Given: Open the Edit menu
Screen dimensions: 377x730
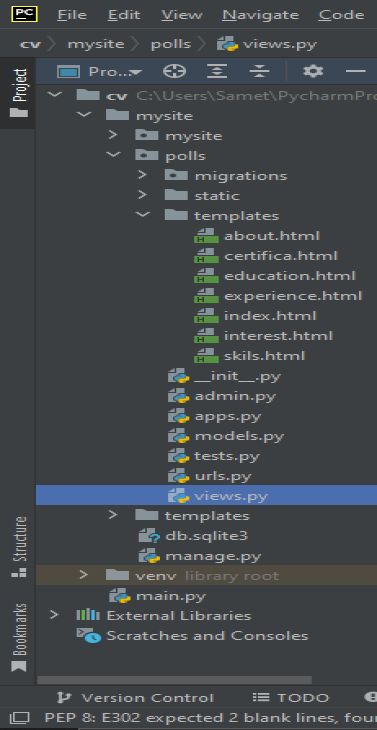Looking at the screenshot, I should tap(124, 15).
